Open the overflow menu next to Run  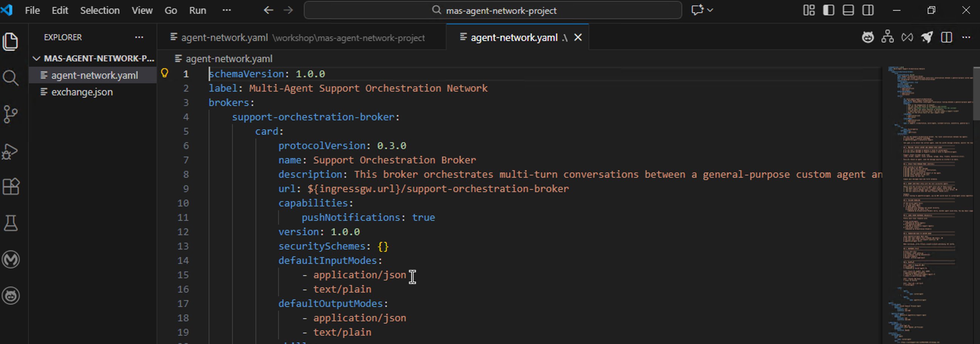(x=227, y=10)
